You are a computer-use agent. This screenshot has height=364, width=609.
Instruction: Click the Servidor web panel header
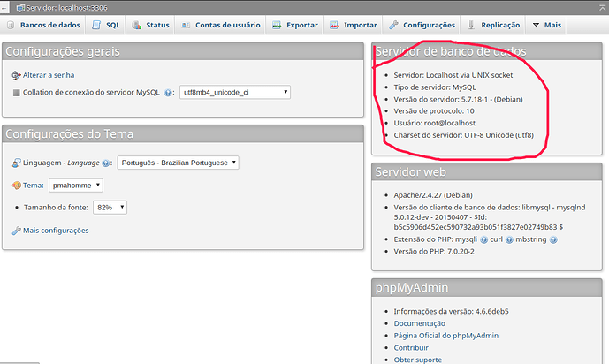487,172
